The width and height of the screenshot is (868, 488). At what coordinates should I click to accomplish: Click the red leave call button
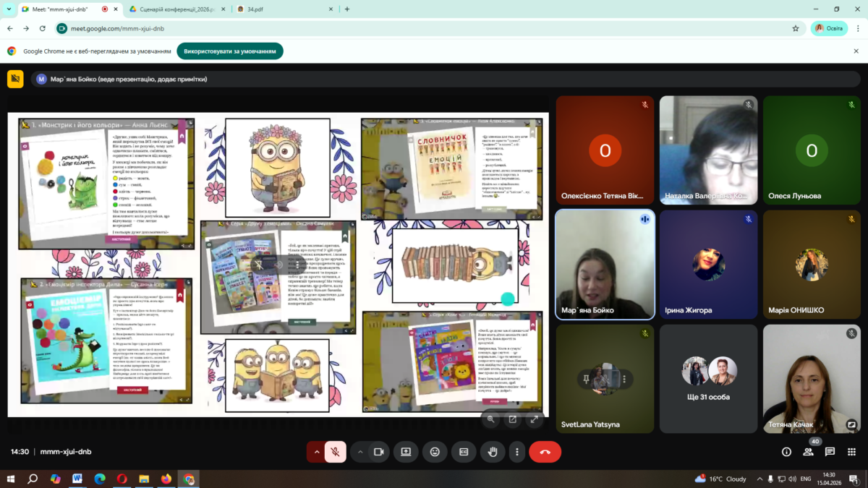coord(545,452)
